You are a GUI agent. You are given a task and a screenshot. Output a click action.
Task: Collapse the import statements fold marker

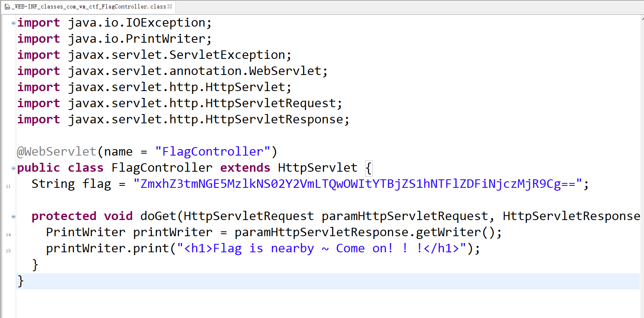tap(13, 23)
